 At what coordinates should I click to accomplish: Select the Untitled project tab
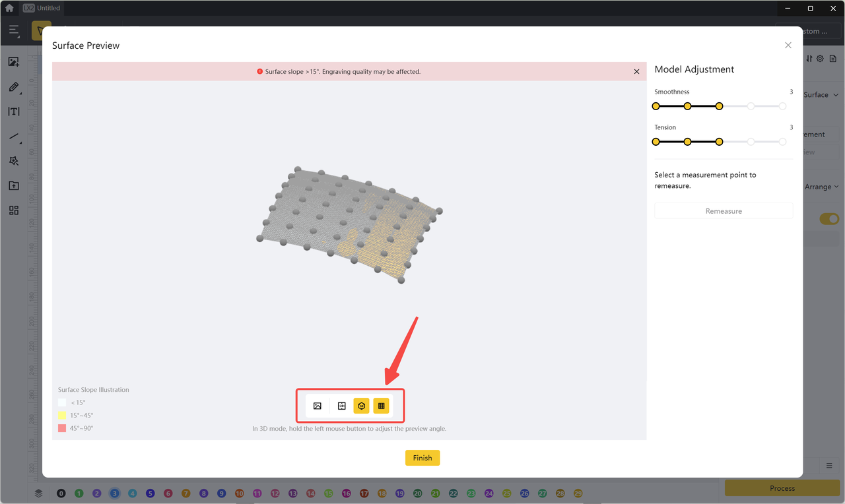42,8
